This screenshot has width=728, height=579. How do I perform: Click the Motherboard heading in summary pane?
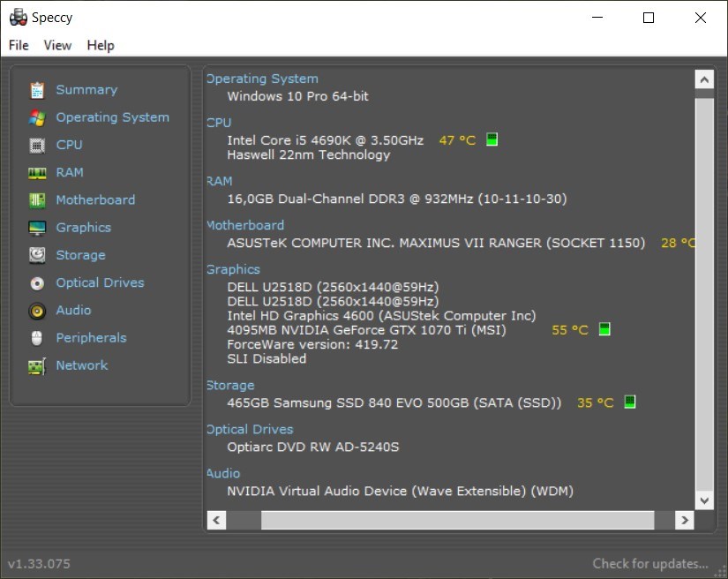click(245, 225)
